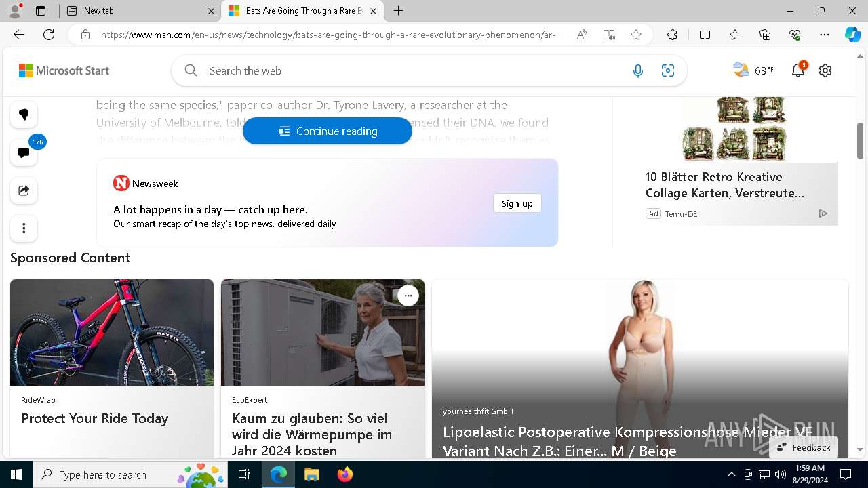Image resolution: width=868 pixels, height=488 pixels.
Task: Open Temu retro collage cards ad
Action: [734, 129]
